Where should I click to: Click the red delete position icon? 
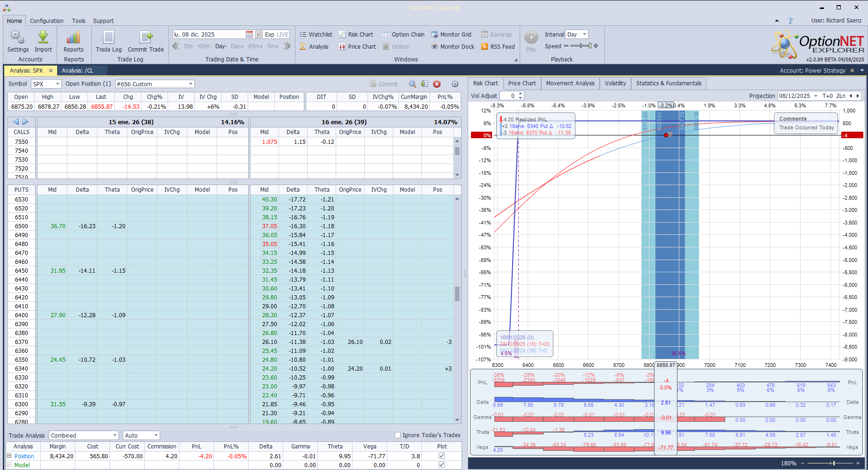(x=437, y=84)
